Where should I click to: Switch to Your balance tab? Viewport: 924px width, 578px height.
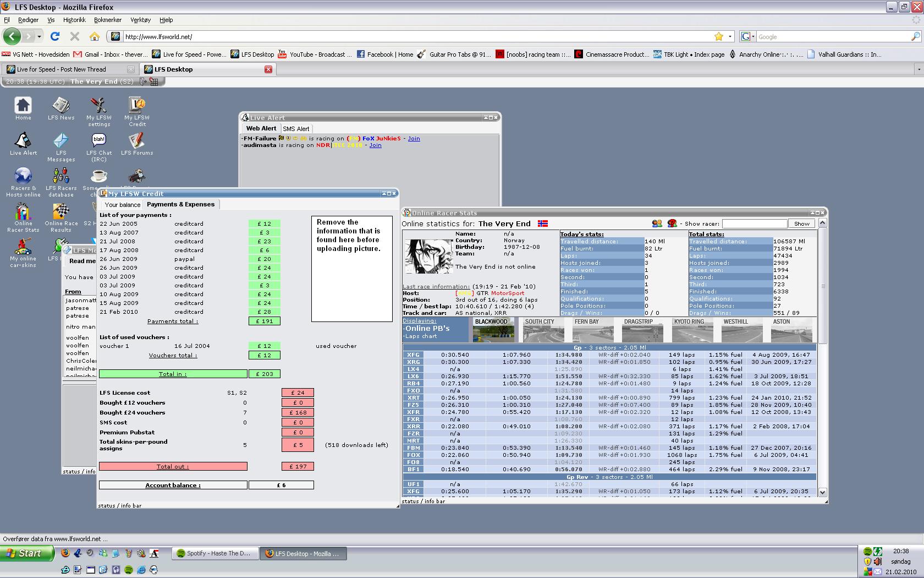[x=123, y=205]
